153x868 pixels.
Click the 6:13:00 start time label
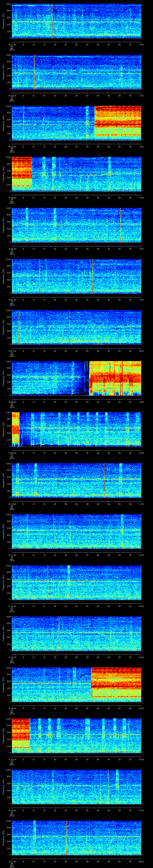click(x=12, y=657)
